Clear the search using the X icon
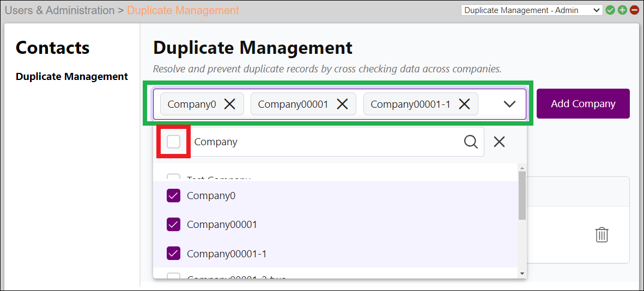 click(499, 142)
